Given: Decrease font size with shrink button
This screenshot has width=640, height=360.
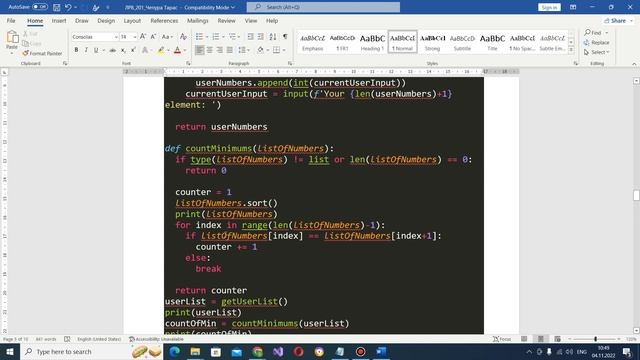Looking at the screenshot, I should pos(153,37).
